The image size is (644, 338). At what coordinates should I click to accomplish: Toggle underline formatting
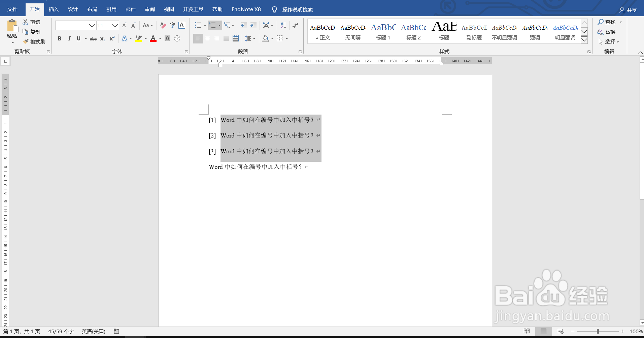pos(78,38)
